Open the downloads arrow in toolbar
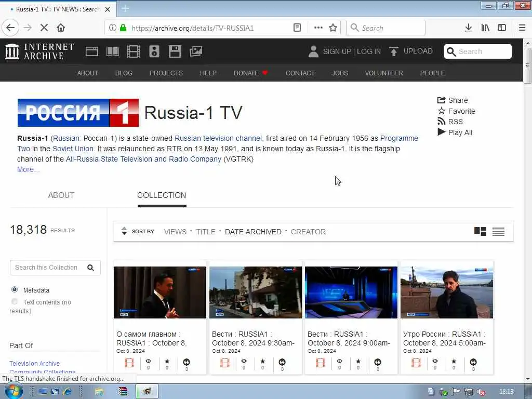This screenshot has height=399, width=532. coord(468,28)
